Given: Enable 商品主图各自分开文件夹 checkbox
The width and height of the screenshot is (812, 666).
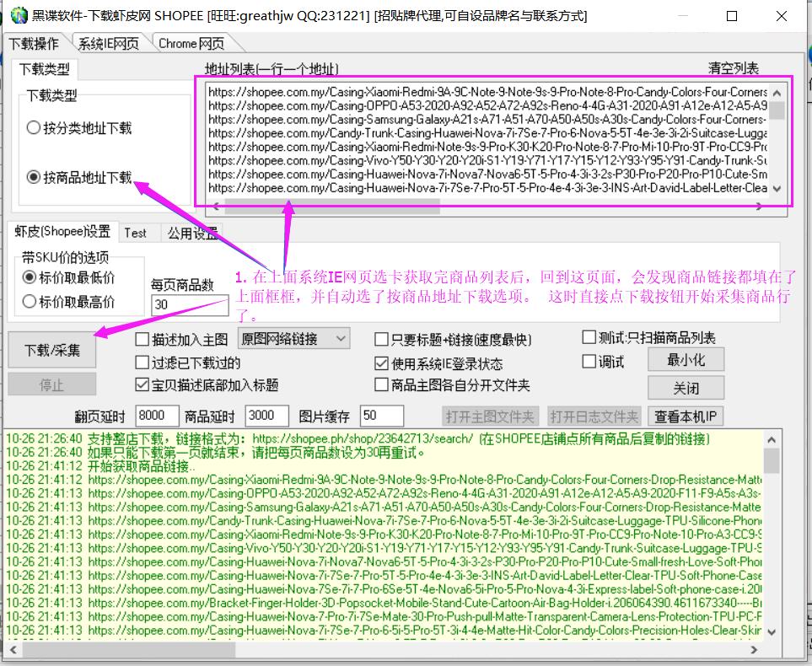Looking at the screenshot, I should (452, 384).
